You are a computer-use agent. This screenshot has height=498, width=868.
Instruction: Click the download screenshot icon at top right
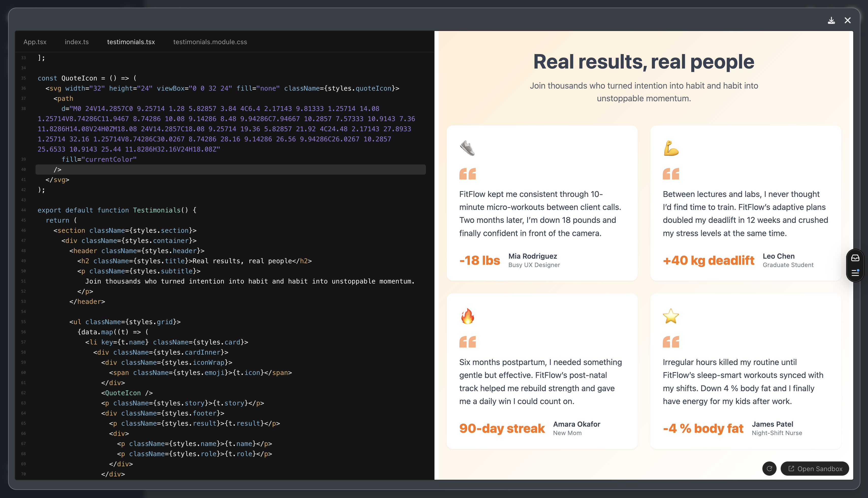[831, 21]
